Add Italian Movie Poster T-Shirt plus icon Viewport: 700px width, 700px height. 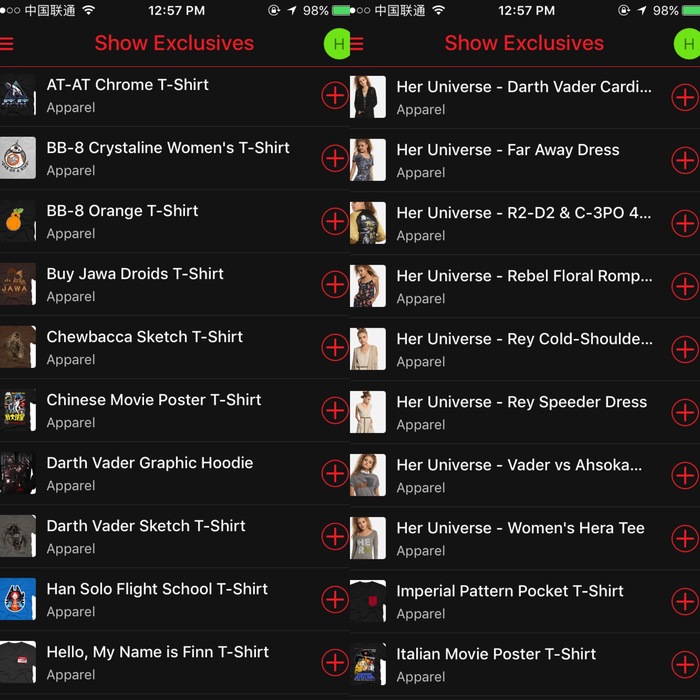point(685,665)
